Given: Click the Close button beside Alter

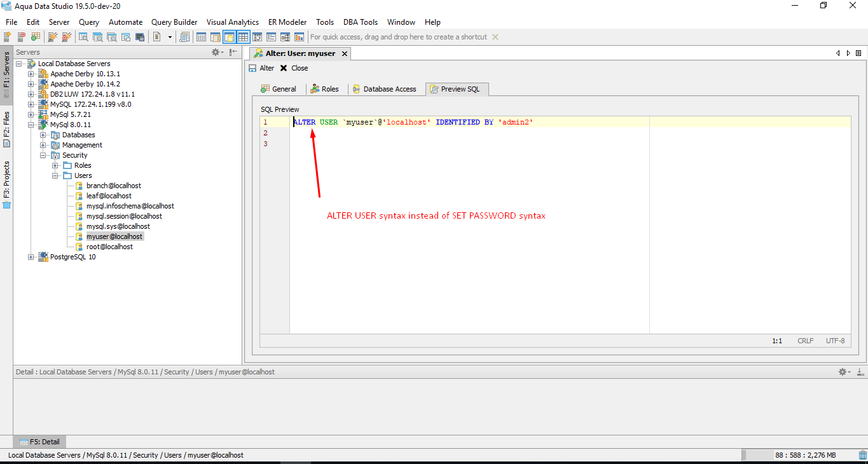Looking at the screenshot, I should pyautogui.click(x=294, y=68).
